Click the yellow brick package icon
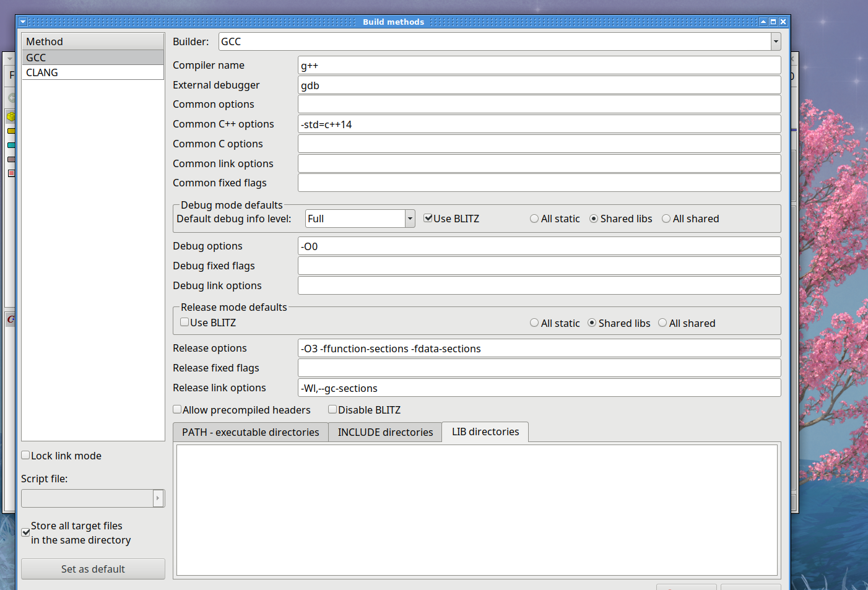 click(11, 116)
